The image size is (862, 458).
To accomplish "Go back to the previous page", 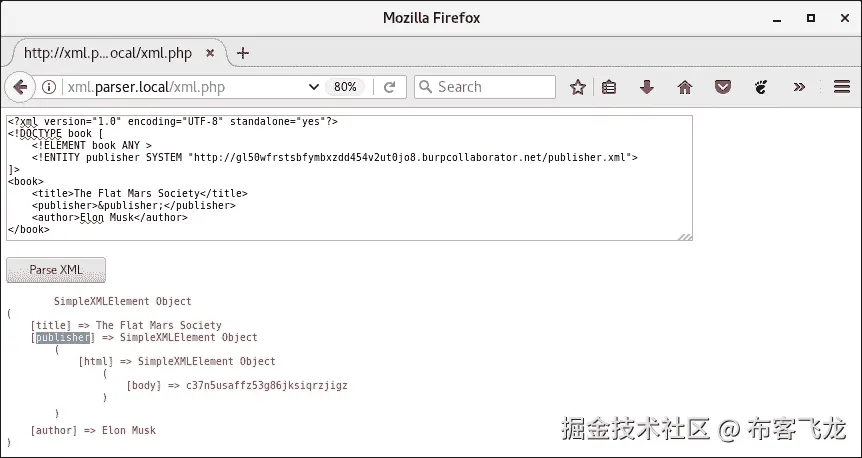I will [20, 87].
